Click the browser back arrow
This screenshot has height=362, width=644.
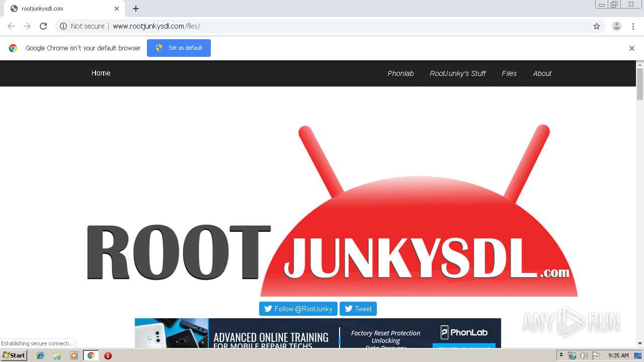[x=11, y=26]
